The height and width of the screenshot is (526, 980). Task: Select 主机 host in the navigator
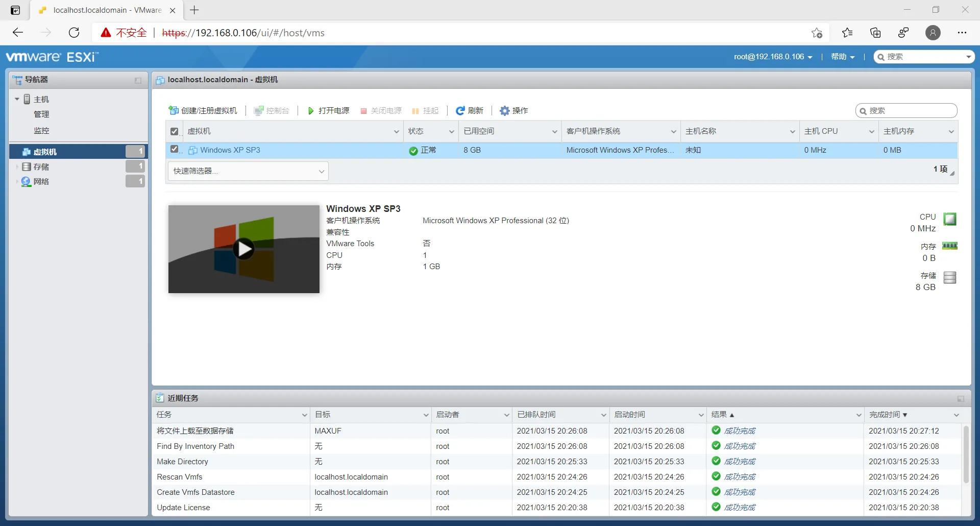[41, 99]
